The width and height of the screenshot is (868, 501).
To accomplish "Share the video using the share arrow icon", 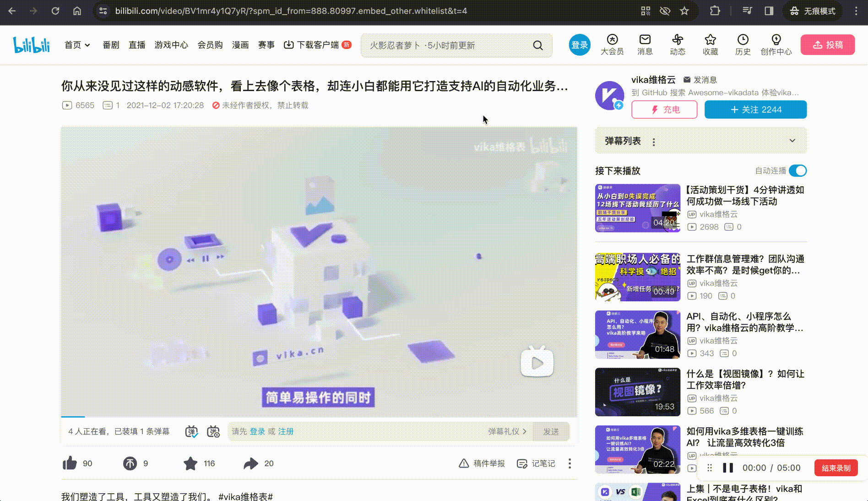I will [250, 463].
